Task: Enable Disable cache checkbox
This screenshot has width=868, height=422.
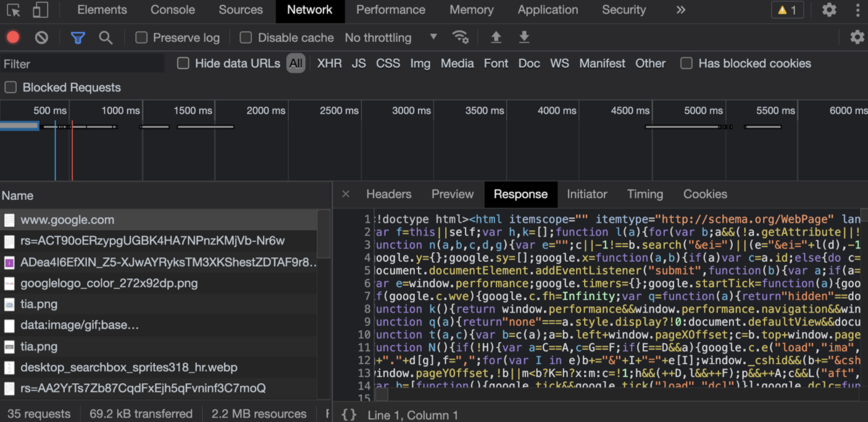Action: [x=246, y=38]
